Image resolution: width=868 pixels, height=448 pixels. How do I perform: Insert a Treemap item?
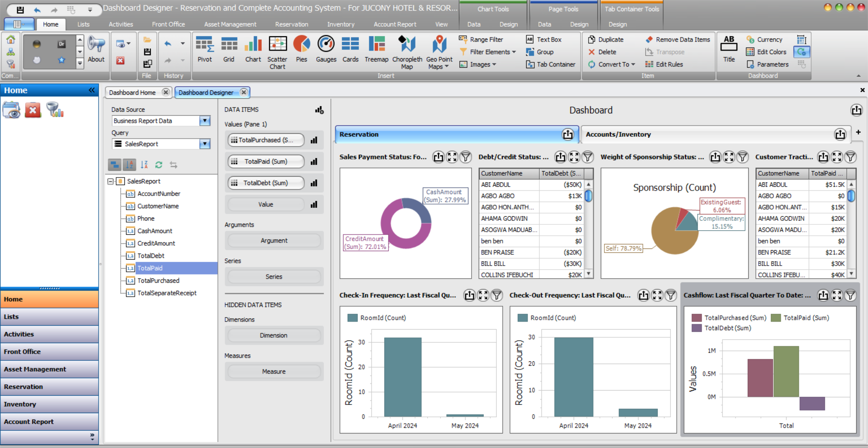pos(376,50)
